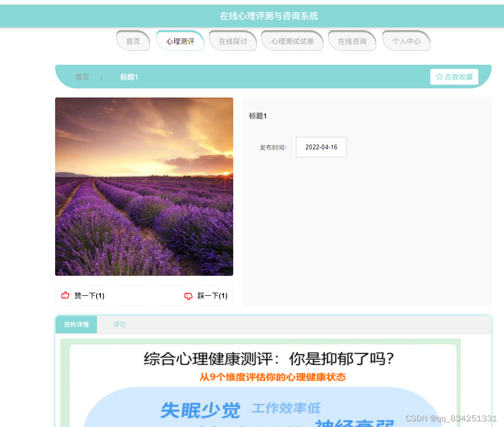Viewport: 504px width, 427px height.
Task: Select the 心理测评 navigation tab
Action: pos(181,41)
